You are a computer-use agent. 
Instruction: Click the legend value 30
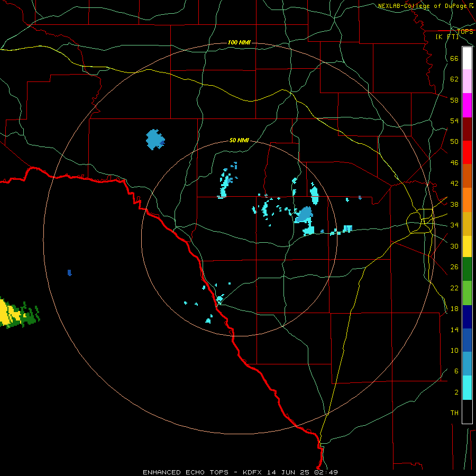(x=454, y=246)
